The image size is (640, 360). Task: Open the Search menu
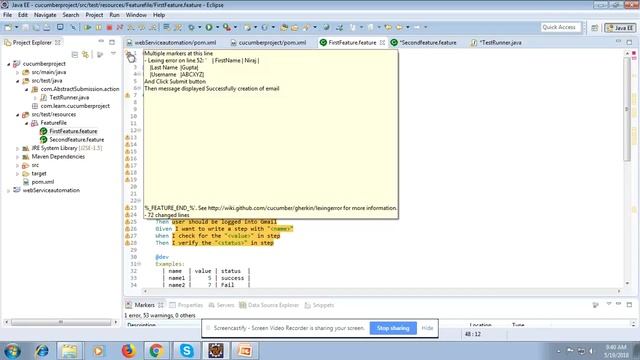71,15
